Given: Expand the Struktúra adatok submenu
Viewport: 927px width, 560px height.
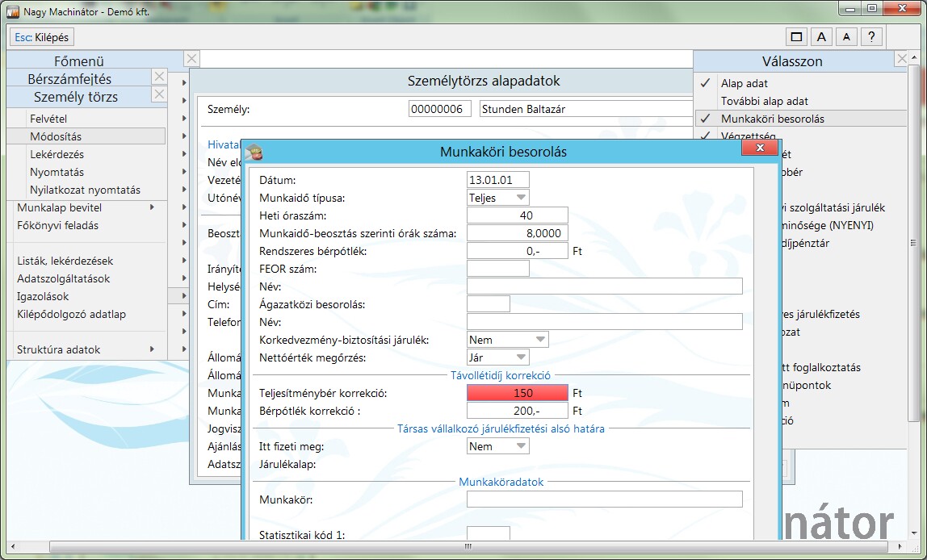Looking at the screenshot, I should coord(152,349).
